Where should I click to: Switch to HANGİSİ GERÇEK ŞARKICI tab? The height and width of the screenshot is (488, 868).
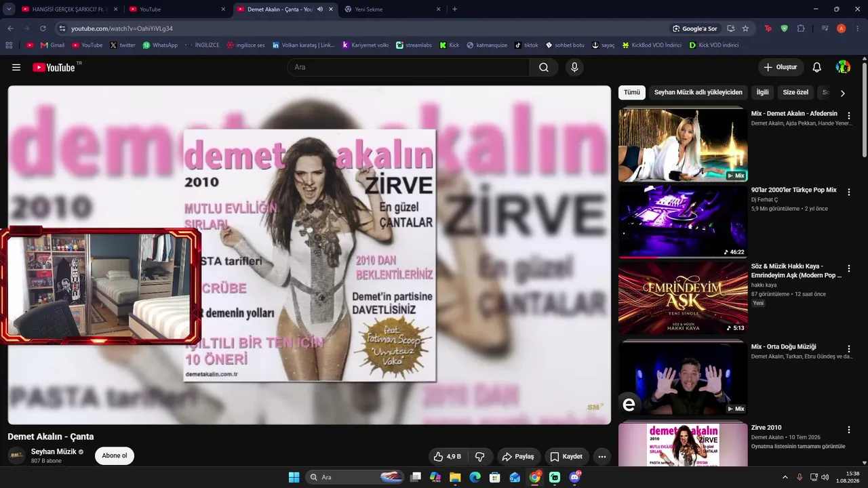point(69,9)
